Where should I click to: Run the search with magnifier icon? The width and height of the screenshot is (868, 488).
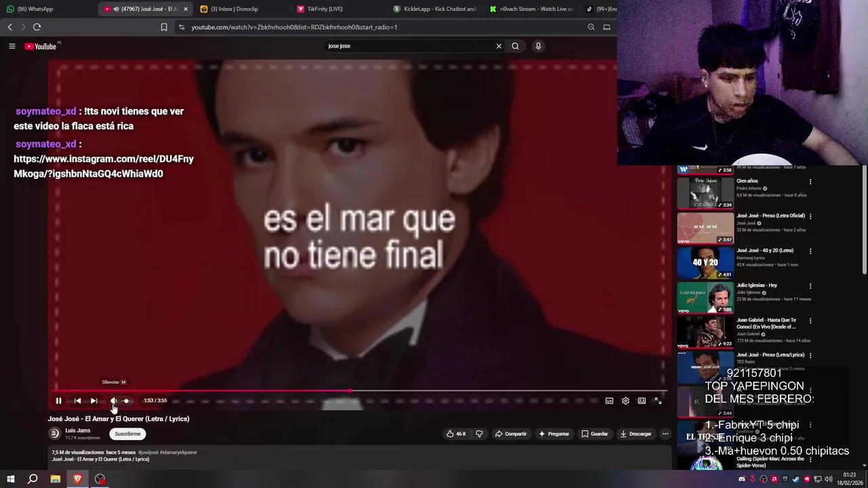pos(515,46)
